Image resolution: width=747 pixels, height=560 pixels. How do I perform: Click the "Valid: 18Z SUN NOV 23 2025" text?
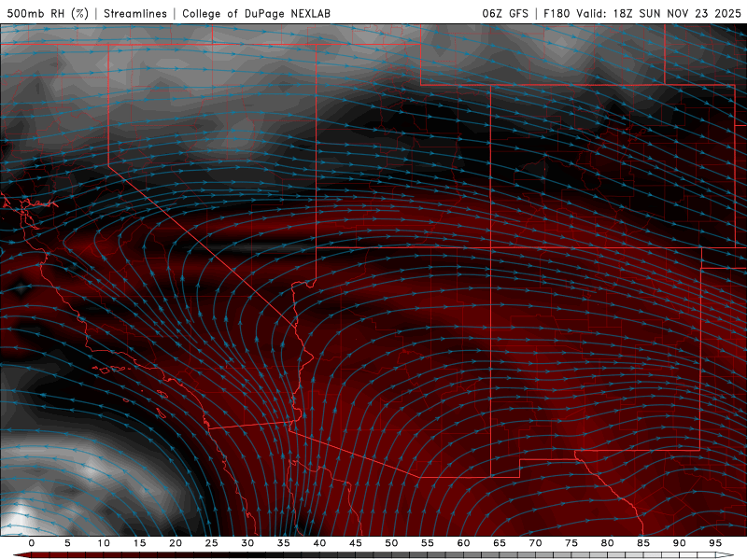[659, 13]
